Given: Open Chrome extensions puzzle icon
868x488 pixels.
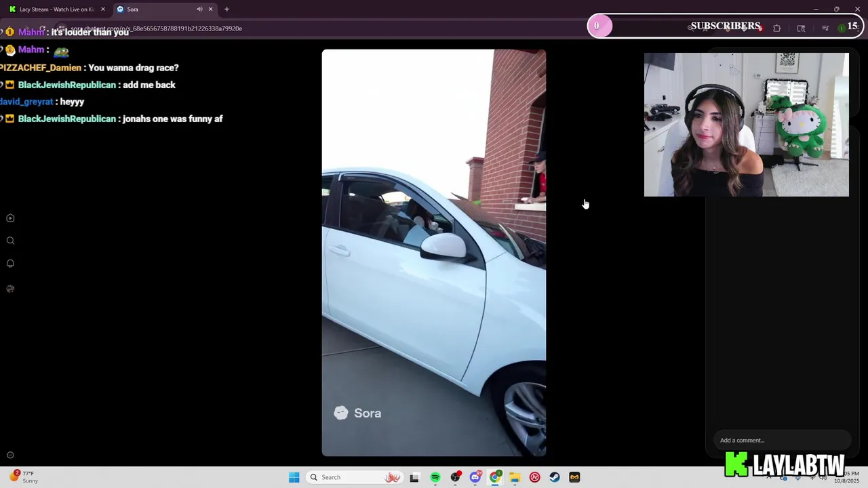Looking at the screenshot, I should point(777,28).
